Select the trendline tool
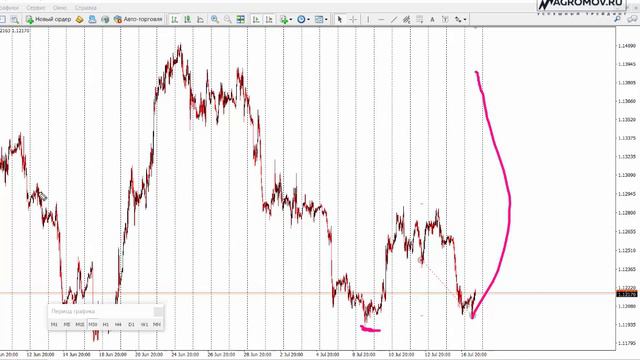The height and width of the screenshot is (360, 640). click(x=393, y=19)
